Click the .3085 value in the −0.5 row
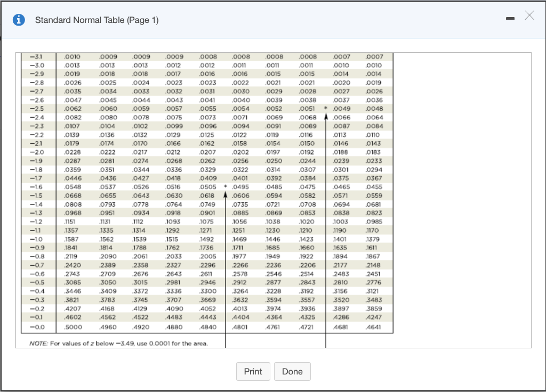The height and width of the screenshot is (392, 546). (73, 282)
